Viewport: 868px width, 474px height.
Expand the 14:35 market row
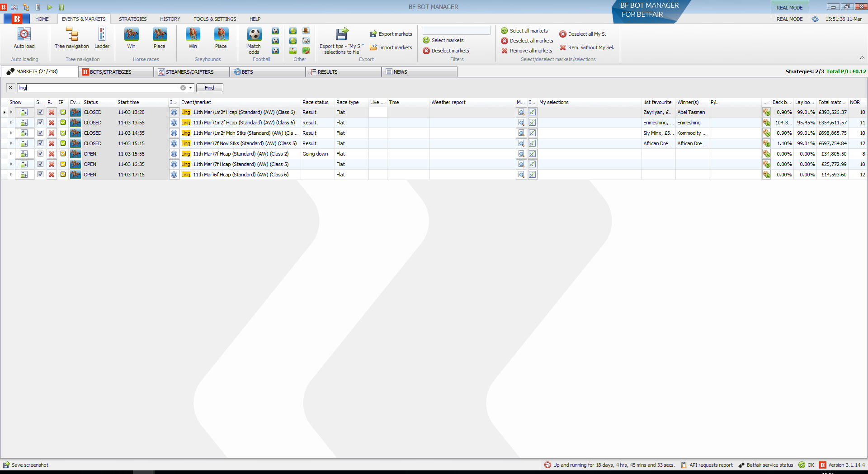pos(11,133)
